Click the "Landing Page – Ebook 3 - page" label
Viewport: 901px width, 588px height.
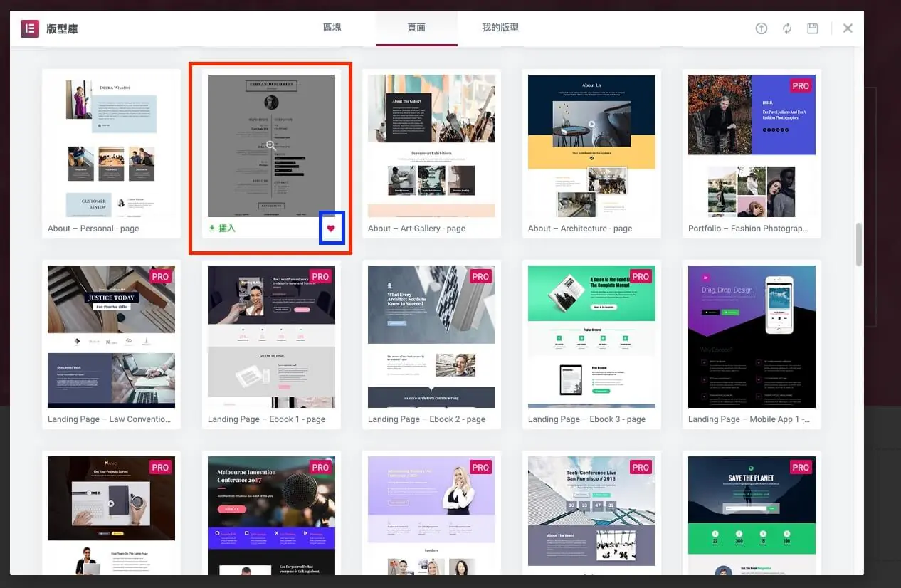tap(586, 419)
